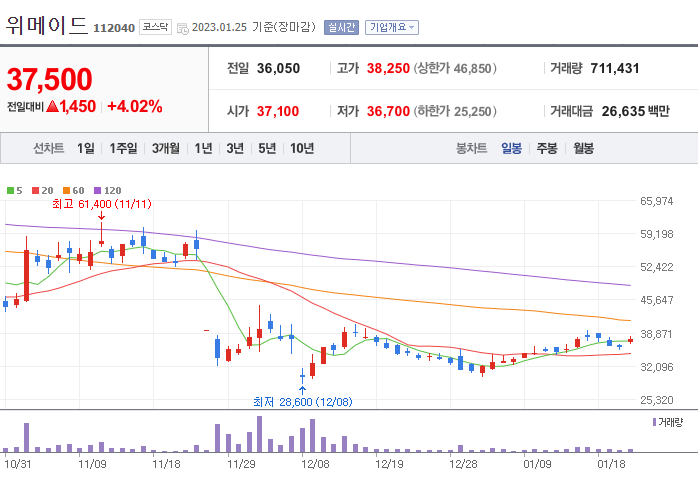Switch to 월봉 candlestick chart
Image resolution: width=698 pixels, height=480 pixels.
tap(583, 148)
